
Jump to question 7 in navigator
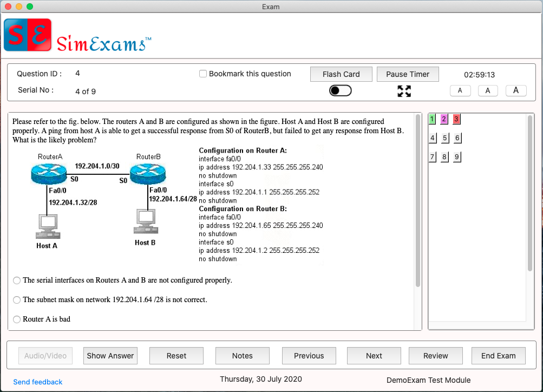(x=432, y=157)
